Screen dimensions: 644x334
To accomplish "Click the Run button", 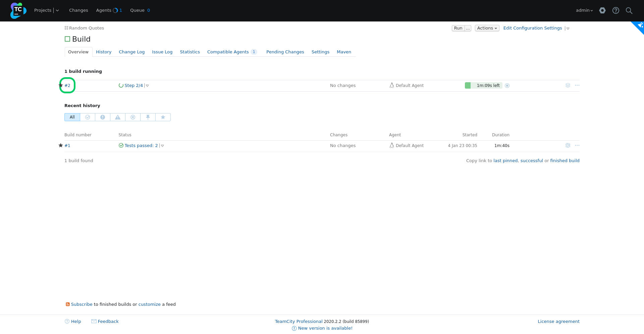I will 458,28.
